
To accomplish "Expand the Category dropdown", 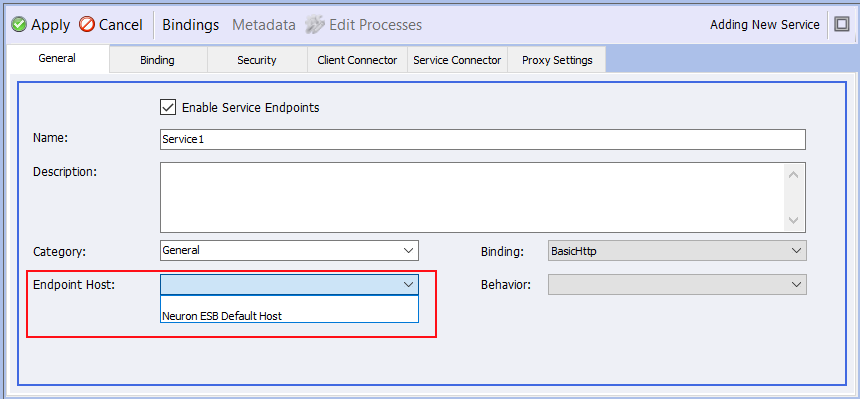I will [x=408, y=250].
